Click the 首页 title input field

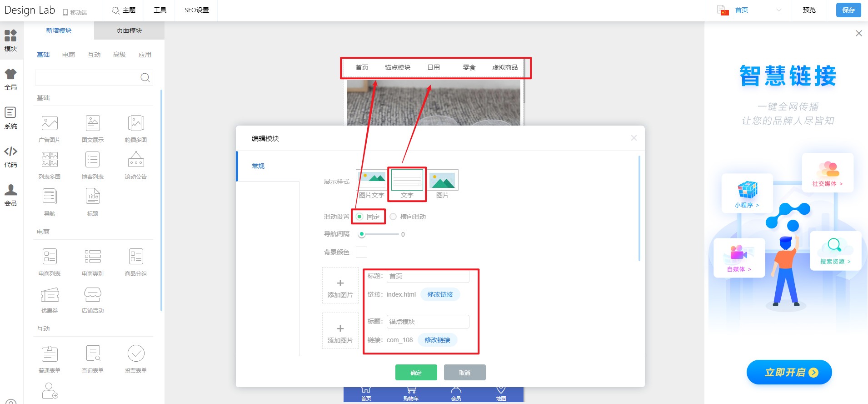[x=428, y=276]
